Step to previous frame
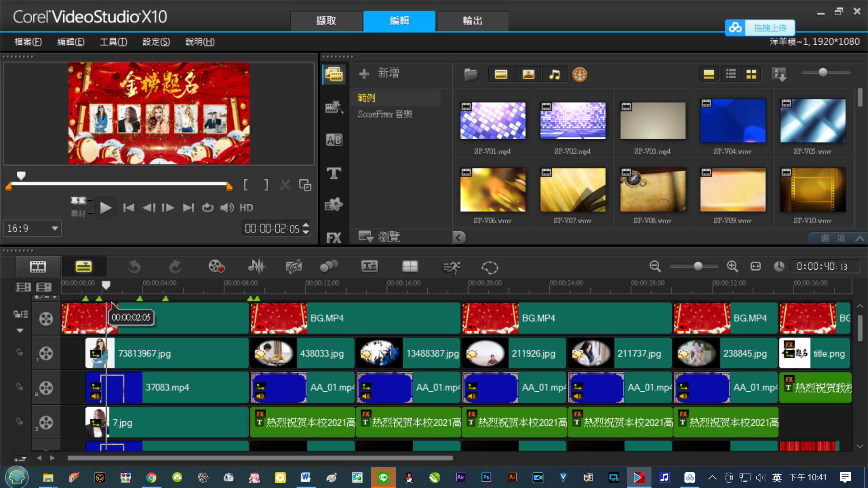 [149, 208]
